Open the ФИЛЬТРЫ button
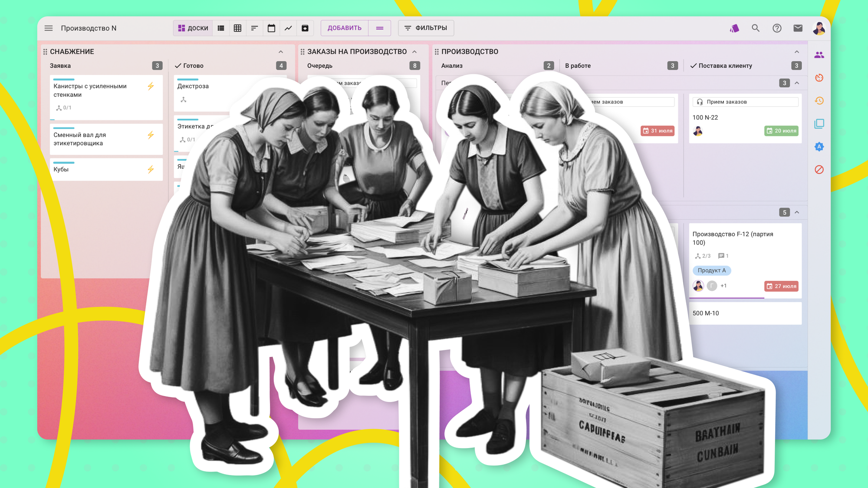 tap(426, 28)
